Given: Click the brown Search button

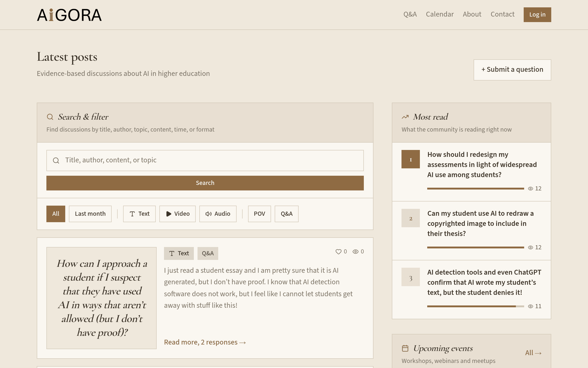Looking at the screenshot, I should coord(205,183).
